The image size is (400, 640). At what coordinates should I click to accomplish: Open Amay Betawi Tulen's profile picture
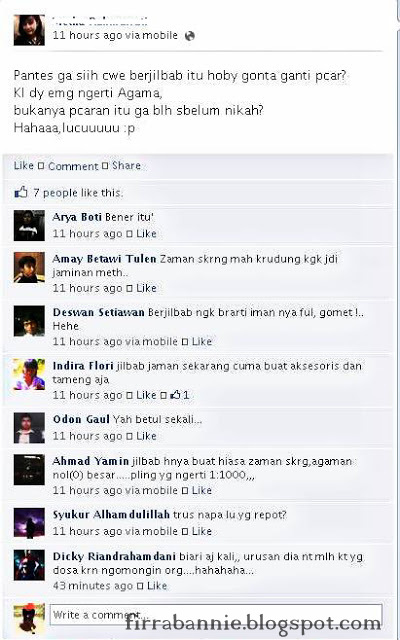(x=29, y=267)
